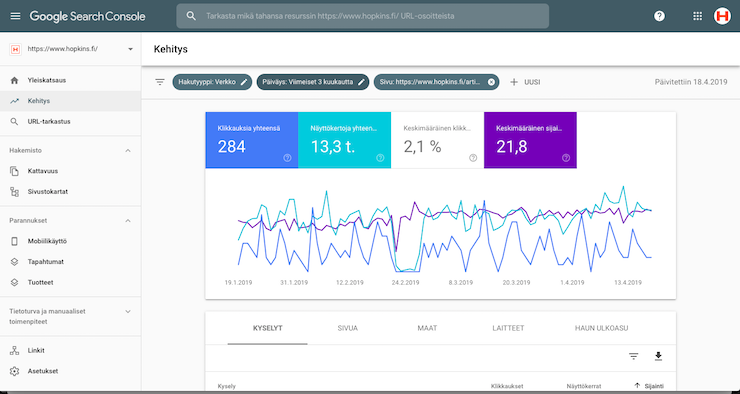Open the Google apps grid
The width and height of the screenshot is (740, 394).
click(697, 16)
